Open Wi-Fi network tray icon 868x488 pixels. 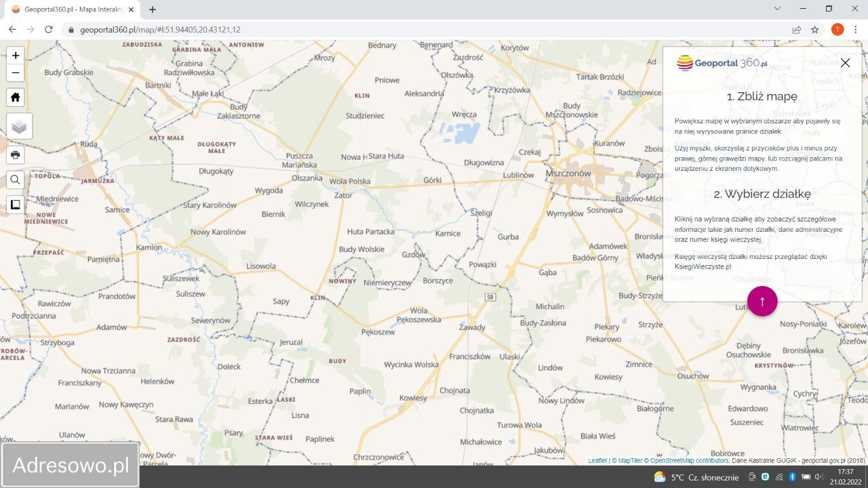pos(779,477)
